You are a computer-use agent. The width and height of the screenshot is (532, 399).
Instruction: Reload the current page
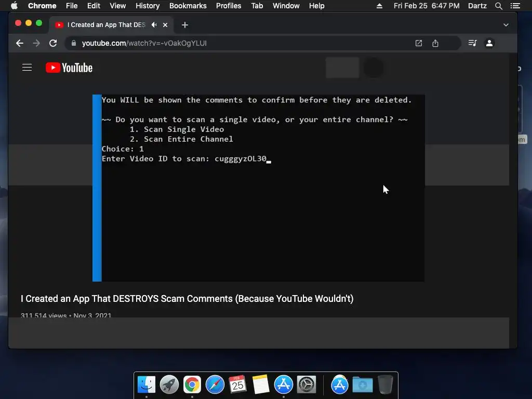point(53,43)
